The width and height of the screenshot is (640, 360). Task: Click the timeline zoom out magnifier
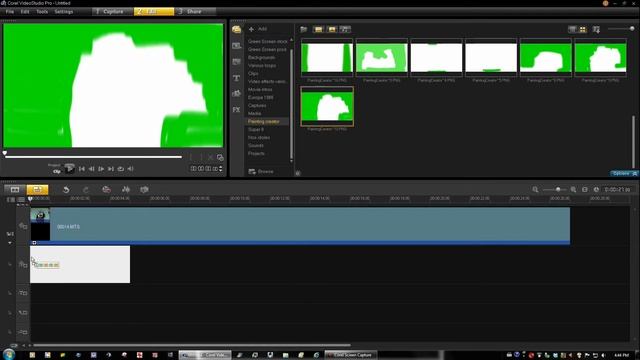click(x=535, y=190)
